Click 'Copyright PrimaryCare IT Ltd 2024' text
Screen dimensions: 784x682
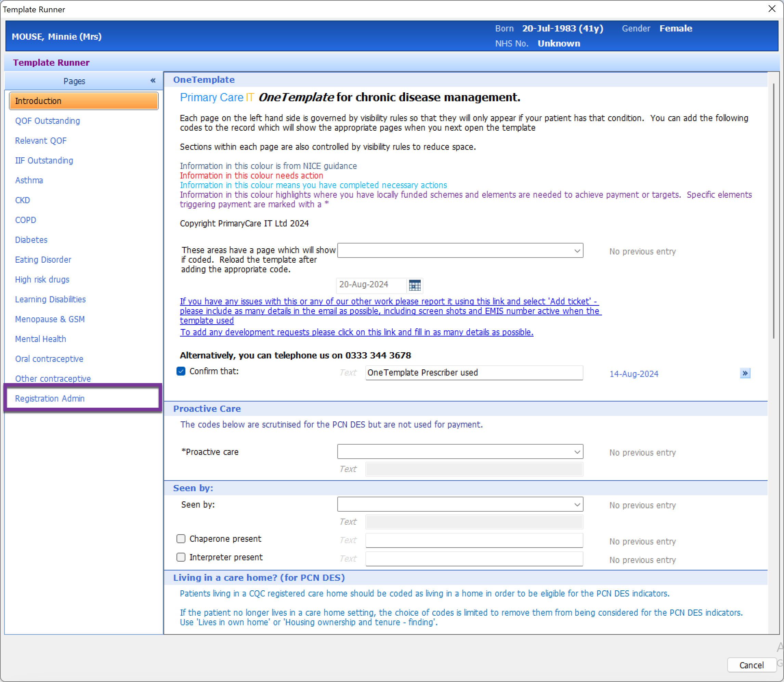click(x=244, y=223)
